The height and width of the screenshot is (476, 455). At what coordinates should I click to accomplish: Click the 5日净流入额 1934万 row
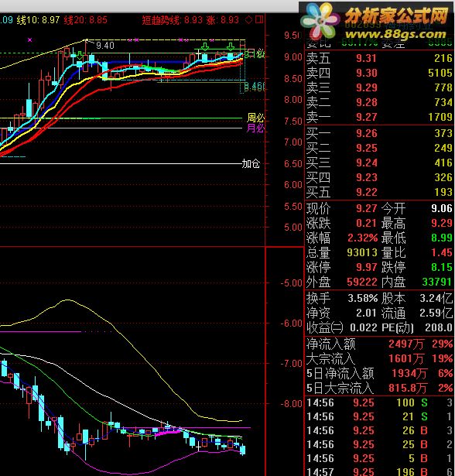tap(379, 373)
